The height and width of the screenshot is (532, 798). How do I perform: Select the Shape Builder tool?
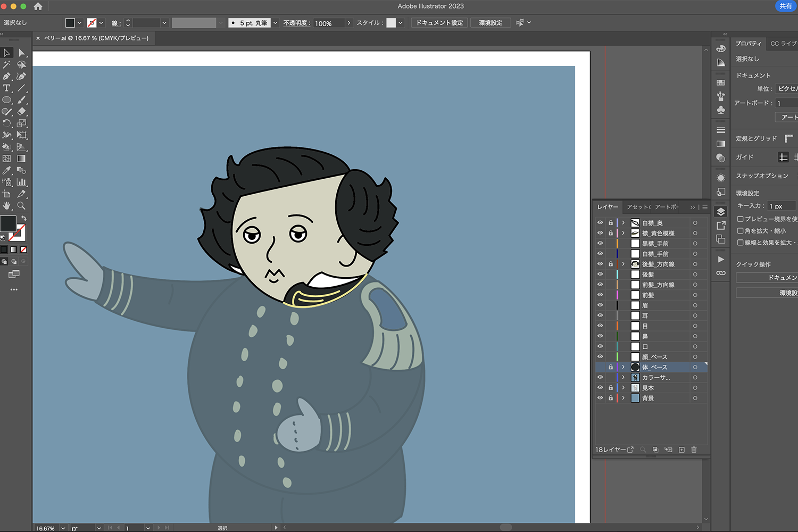coord(7,147)
